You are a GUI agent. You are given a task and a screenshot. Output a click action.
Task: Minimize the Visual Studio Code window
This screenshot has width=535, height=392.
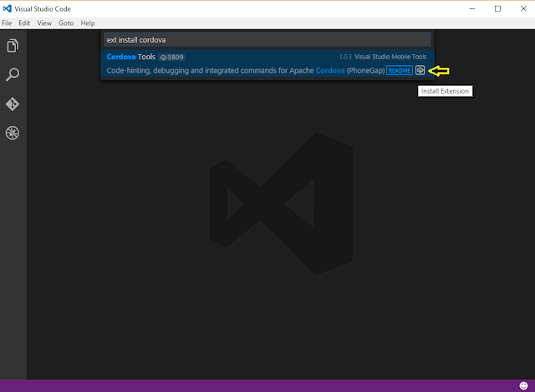coord(472,8)
